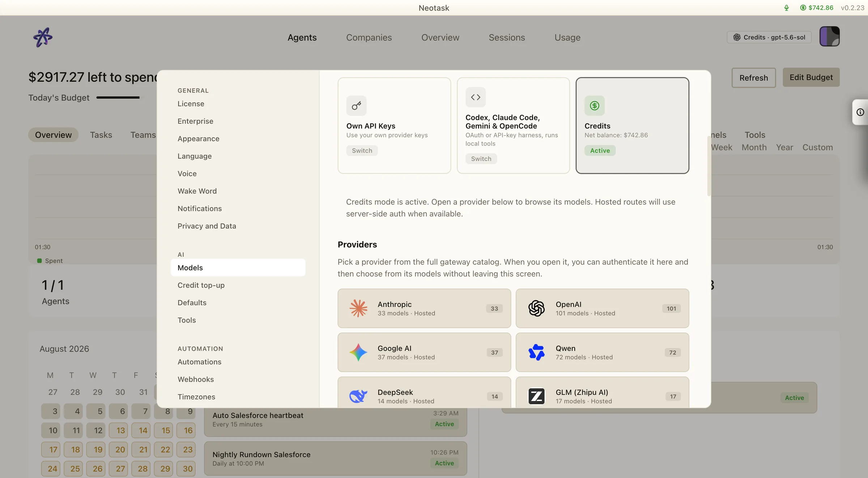Viewport: 868px width, 478px height.
Task: Click the Google AI sparkle logo
Action: pos(358,353)
